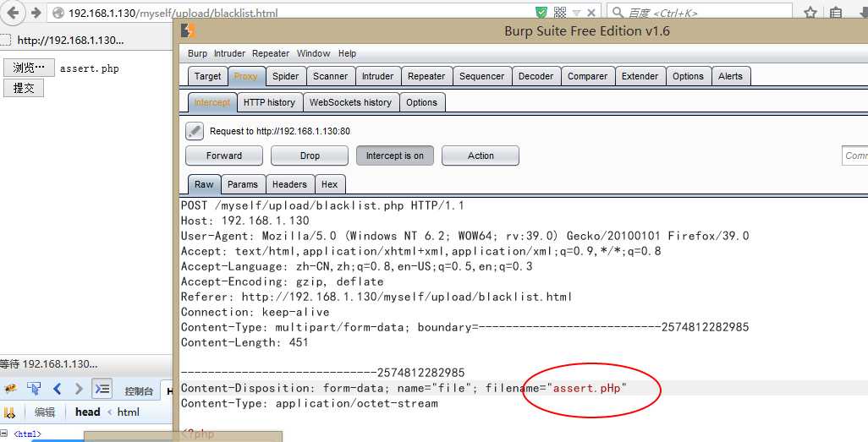Select the Intercept sub-tab
Screen dimensions: 868x442
click(x=212, y=102)
